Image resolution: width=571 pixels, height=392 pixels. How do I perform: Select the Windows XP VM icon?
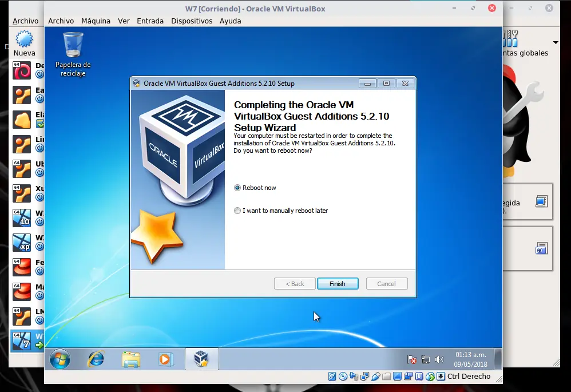22,243
